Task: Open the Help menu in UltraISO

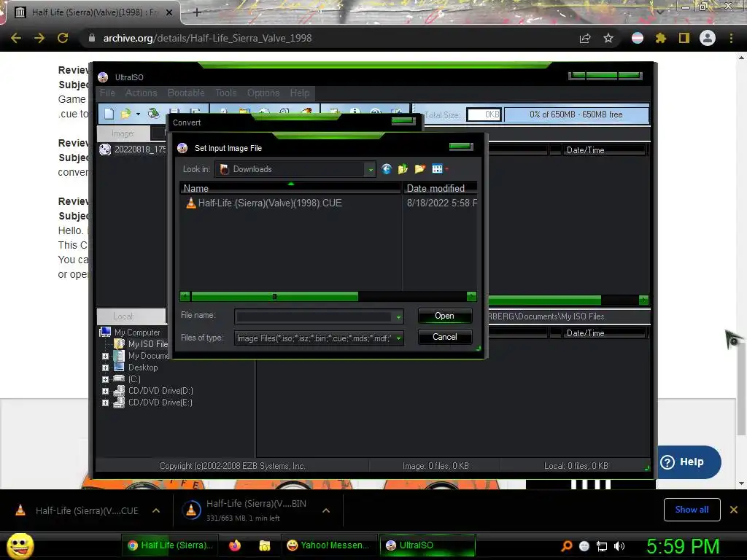Action: [x=300, y=93]
